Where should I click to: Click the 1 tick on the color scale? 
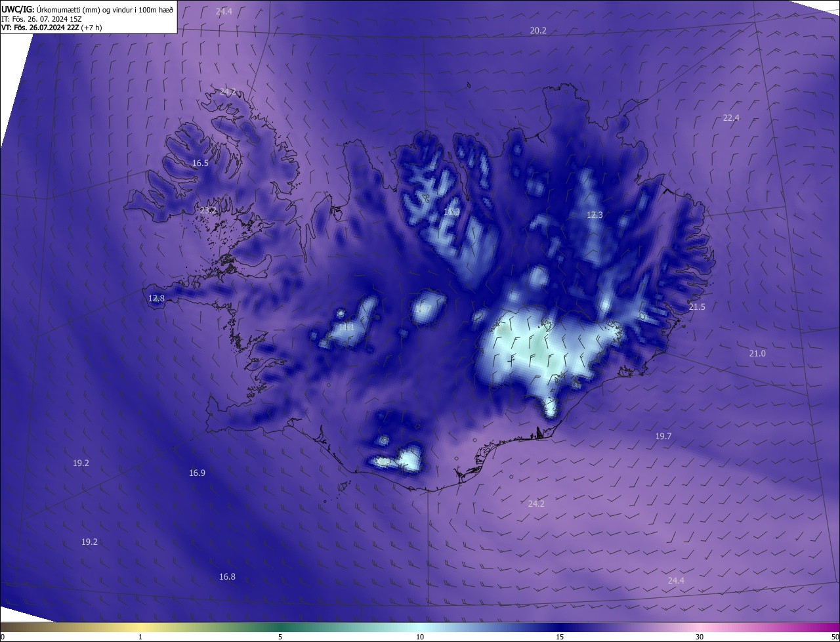point(140,637)
